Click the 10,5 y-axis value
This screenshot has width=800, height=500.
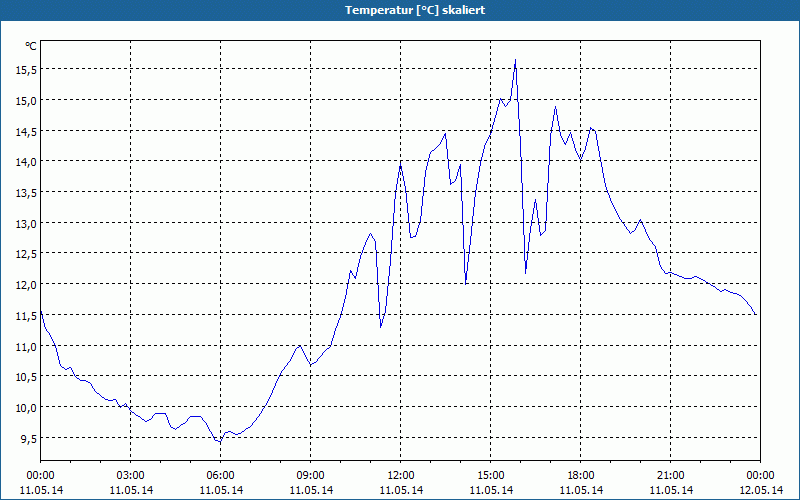pos(26,378)
